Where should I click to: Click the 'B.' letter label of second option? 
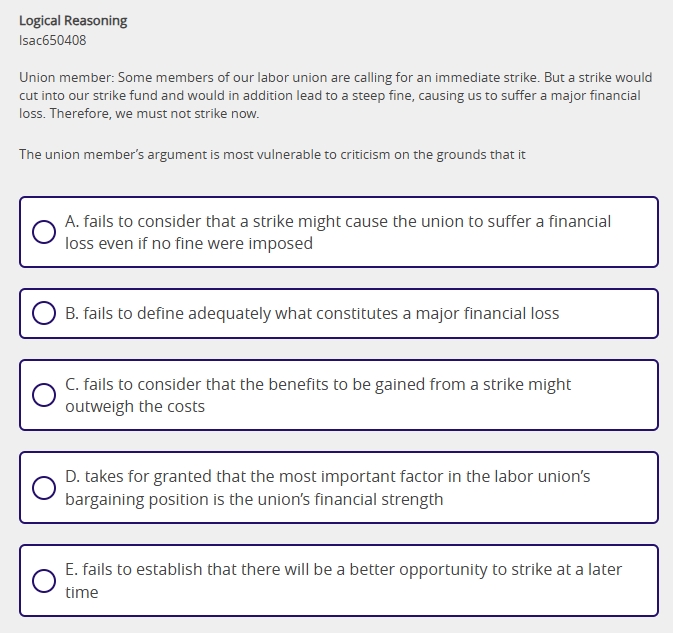72,314
